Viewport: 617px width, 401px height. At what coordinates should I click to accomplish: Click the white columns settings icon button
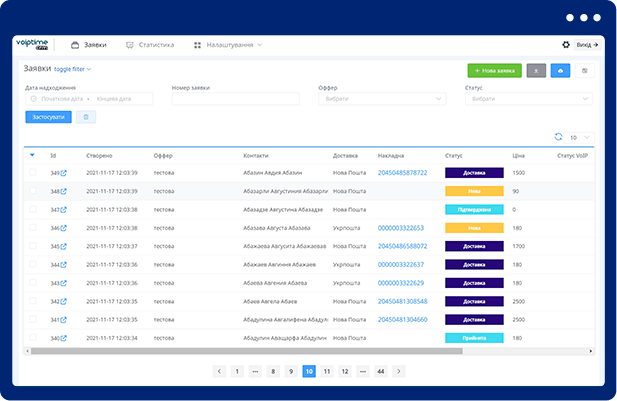coord(585,70)
